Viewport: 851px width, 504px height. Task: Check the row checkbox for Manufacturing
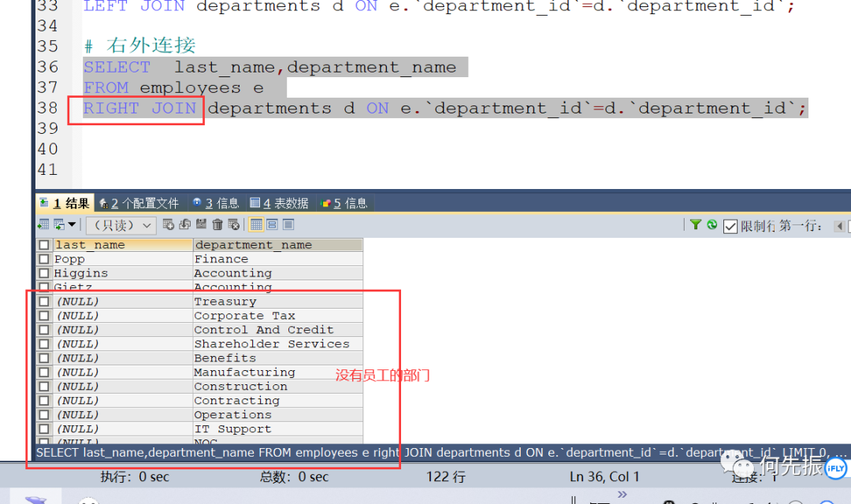(x=44, y=372)
